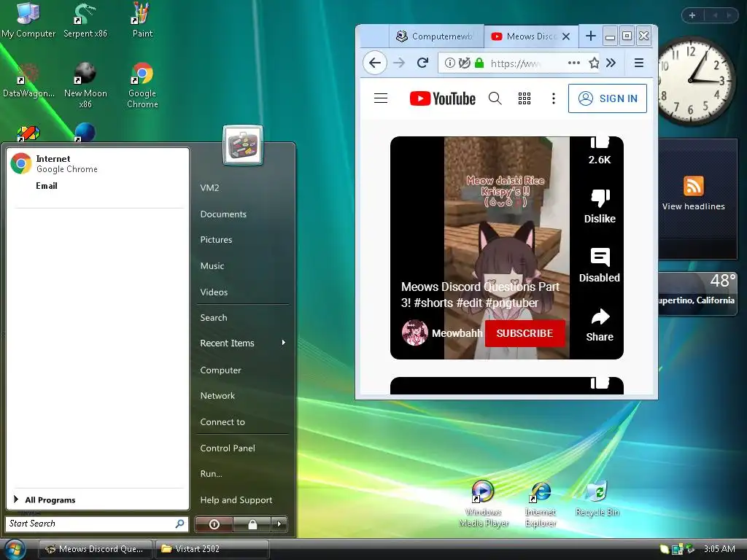Click SIGN IN on YouTube
747x560 pixels.
coord(608,98)
